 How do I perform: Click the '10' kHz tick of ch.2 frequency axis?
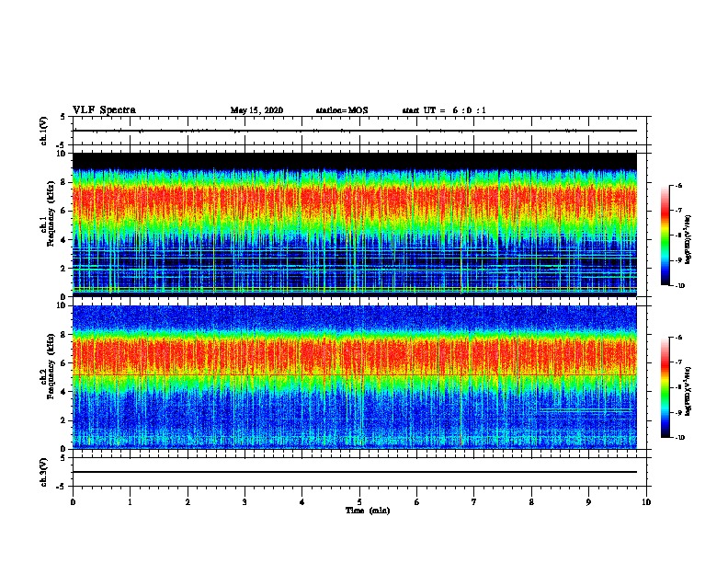click(x=61, y=305)
